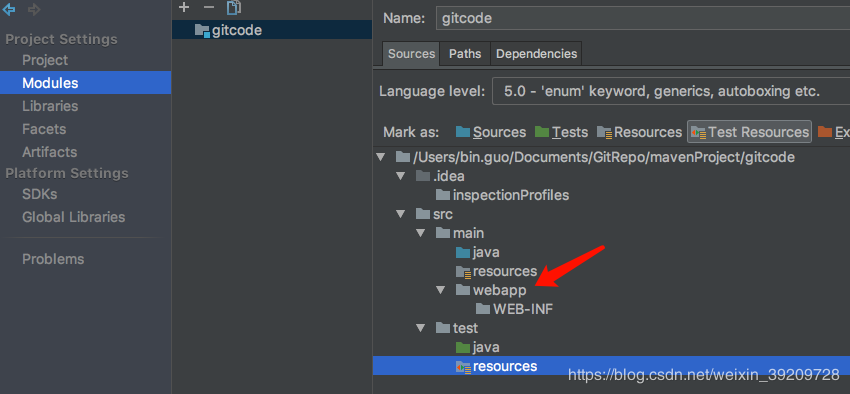This screenshot has height=394, width=850.
Task: Click the forward arrow navigation icon
Action: [34, 9]
